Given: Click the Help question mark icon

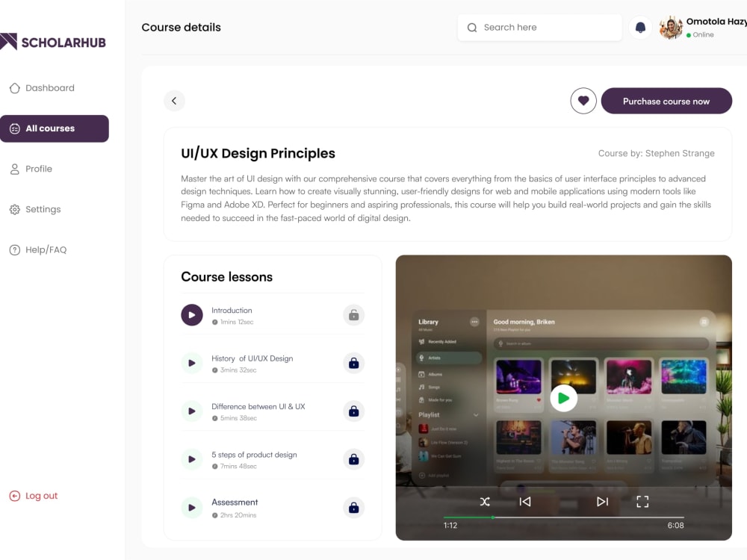Looking at the screenshot, I should pyautogui.click(x=15, y=250).
